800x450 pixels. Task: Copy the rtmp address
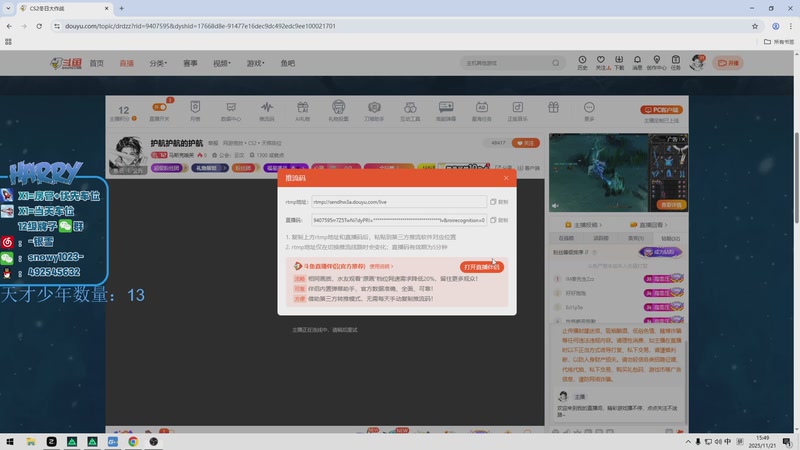499,202
